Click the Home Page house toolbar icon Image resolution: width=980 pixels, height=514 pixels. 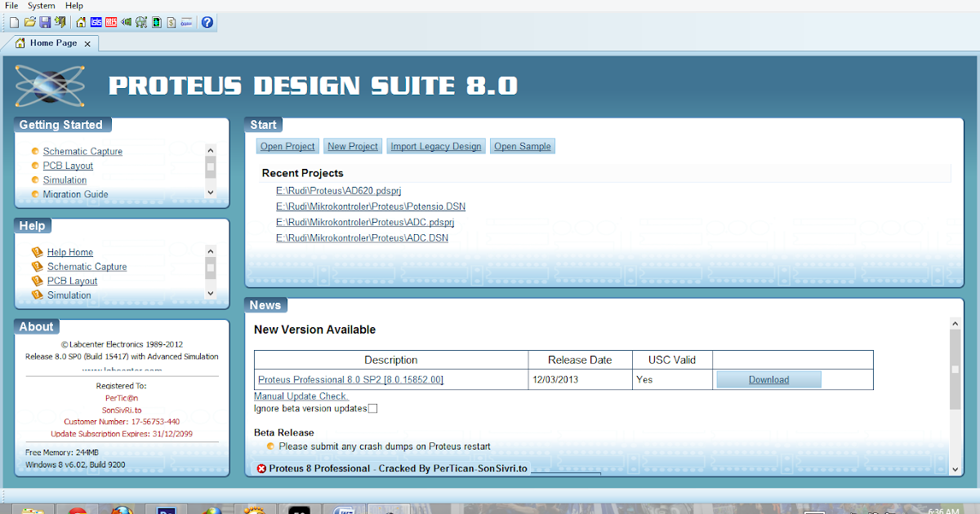coord(81,22)
